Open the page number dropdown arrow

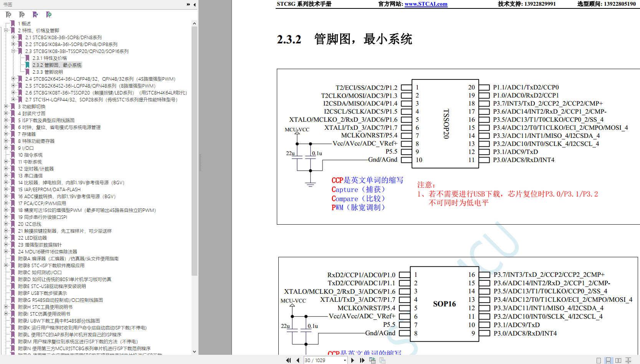point(345,360)
